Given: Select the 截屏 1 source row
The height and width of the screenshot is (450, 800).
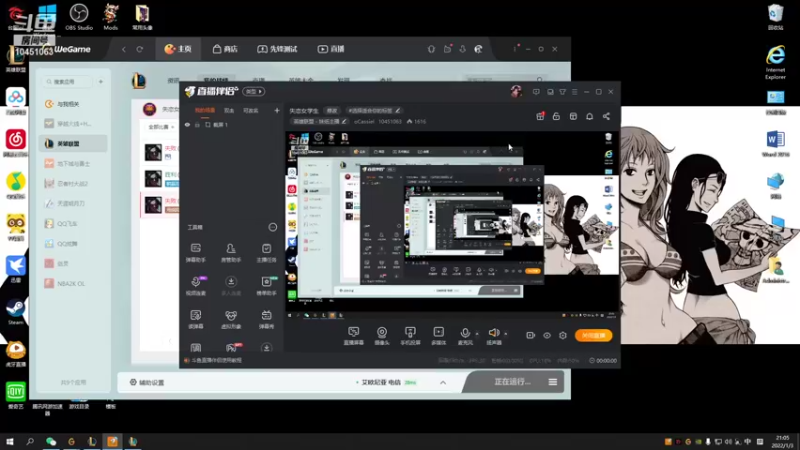Looking at the screenshot, I should [x=231, y=124].
